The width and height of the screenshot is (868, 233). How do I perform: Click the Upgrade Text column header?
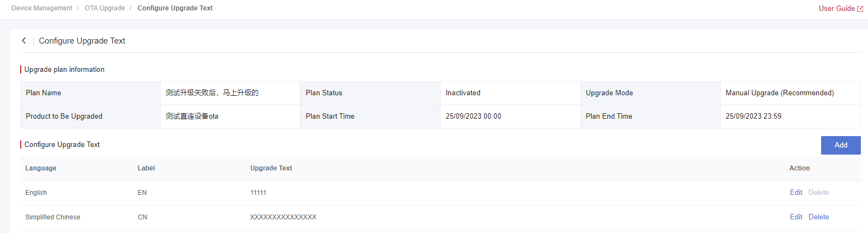coord(271,168)
